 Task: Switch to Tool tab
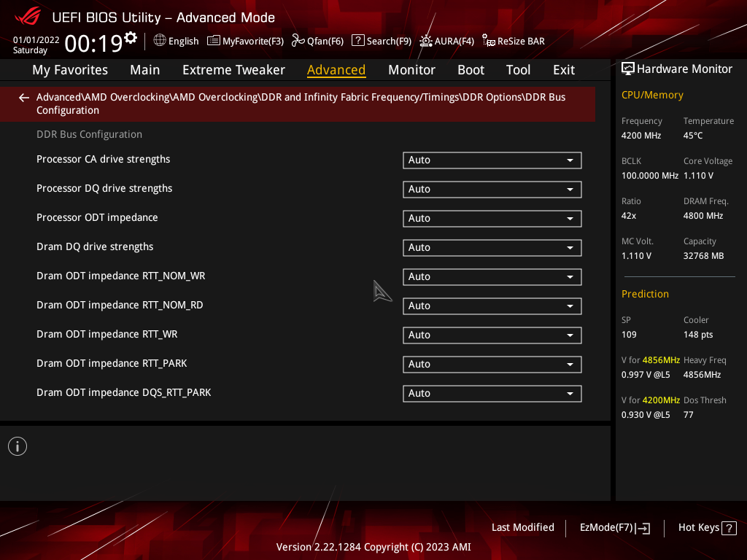click(519, 70)
